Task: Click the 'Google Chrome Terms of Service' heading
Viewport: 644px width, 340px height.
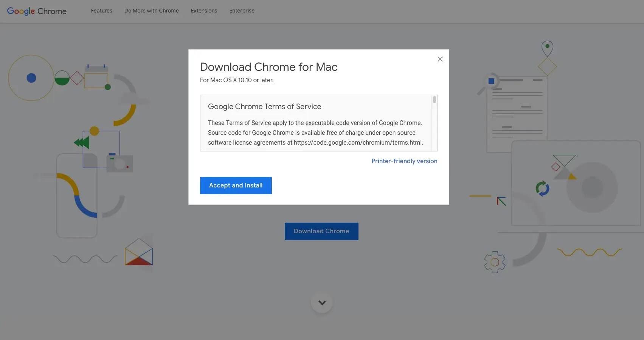Action: 265,106
